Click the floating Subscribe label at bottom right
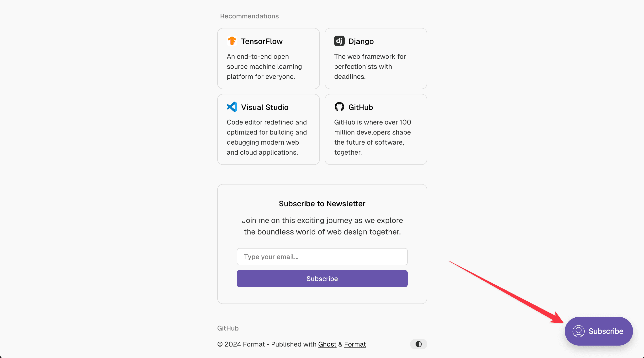This screenshot has height=358, width=644. tap(606, 331)
